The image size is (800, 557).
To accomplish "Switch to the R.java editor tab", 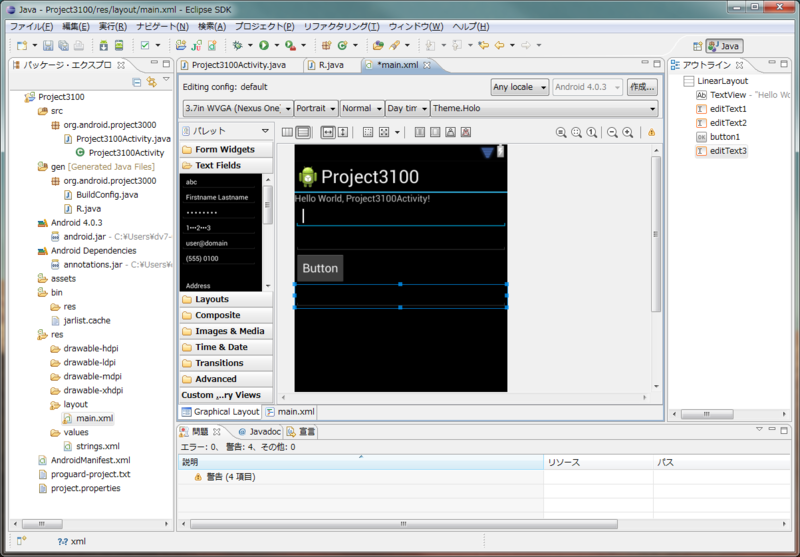I will pos(331,65).
